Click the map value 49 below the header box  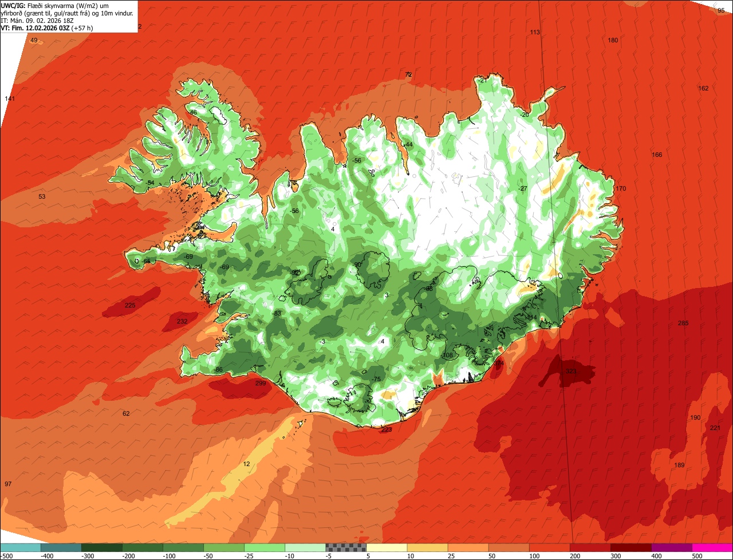point(34,40)
